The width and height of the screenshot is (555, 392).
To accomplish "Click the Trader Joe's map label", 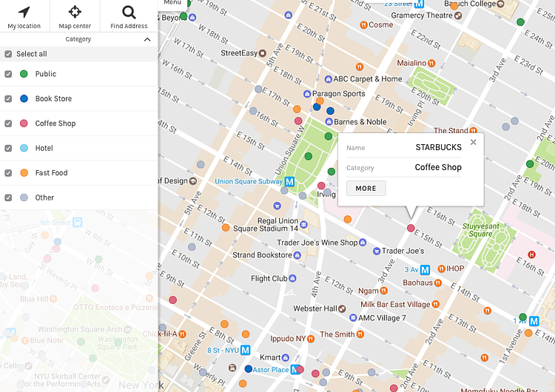I will pos(403,251).
